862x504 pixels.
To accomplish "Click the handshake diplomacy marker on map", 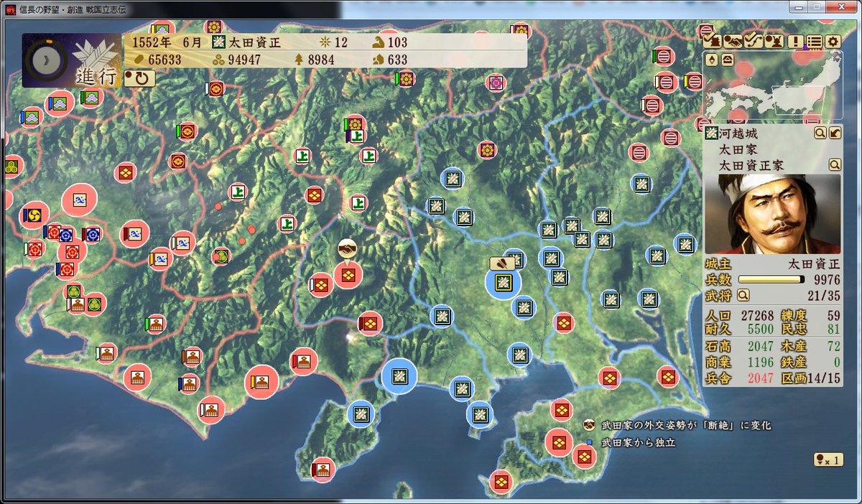I will 348,248.
